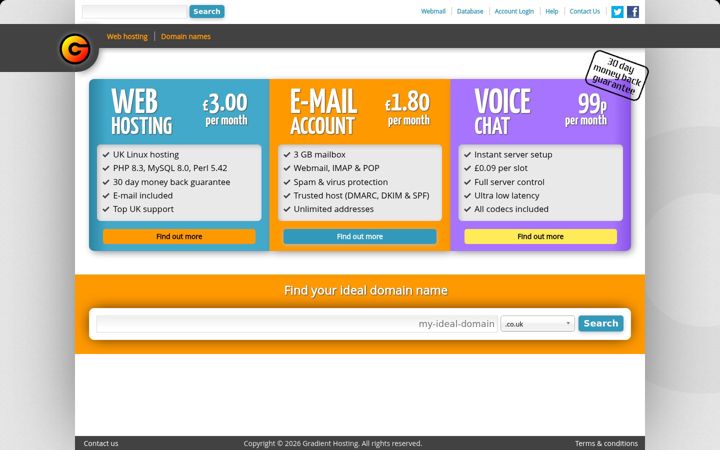Expand the .co.uk domain extension dropdown

537,324
